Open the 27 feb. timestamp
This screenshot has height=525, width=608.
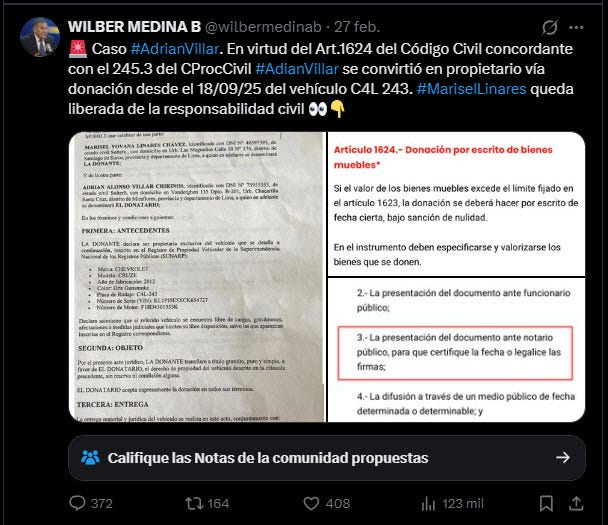(357, 27)
